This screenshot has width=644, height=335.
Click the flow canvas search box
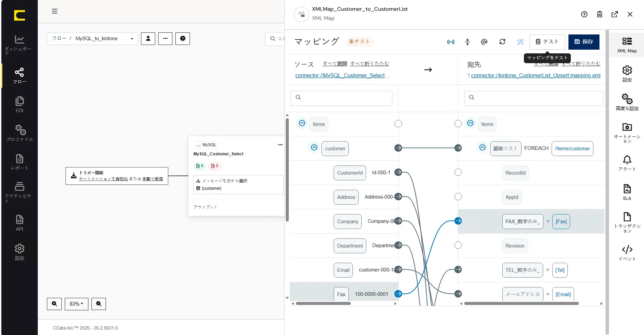(275, 39)
